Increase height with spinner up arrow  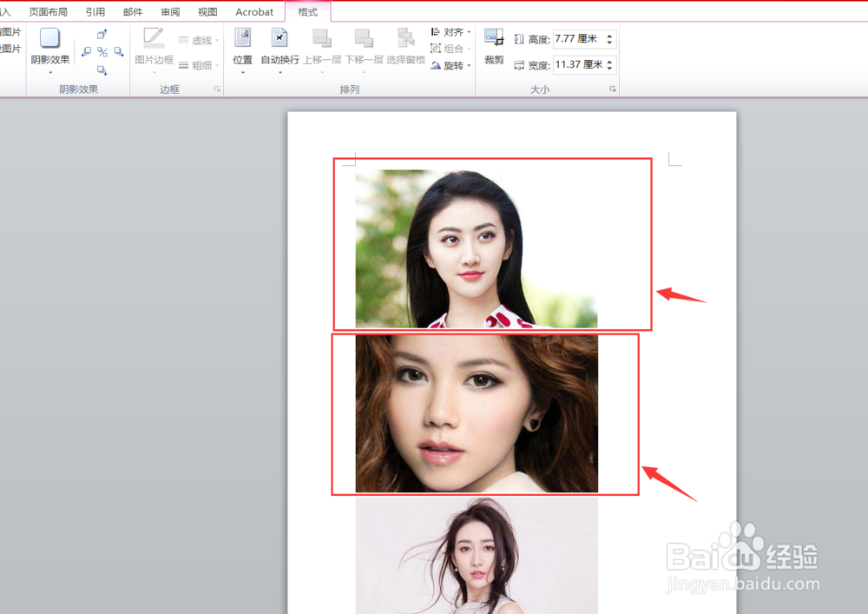(609, 36)
